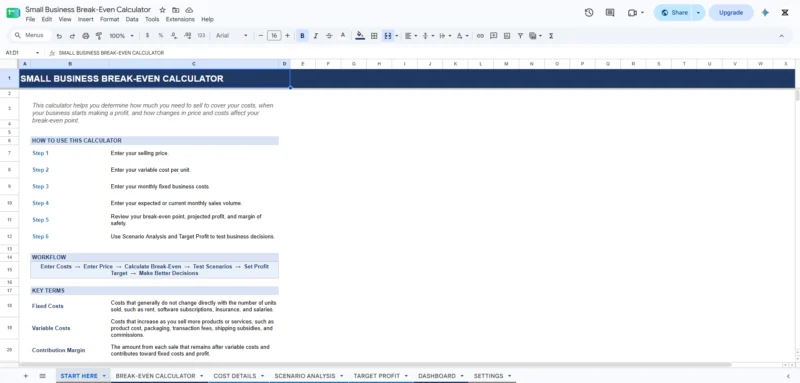Start a Meet call camera icon

click(x=633, y=13)
